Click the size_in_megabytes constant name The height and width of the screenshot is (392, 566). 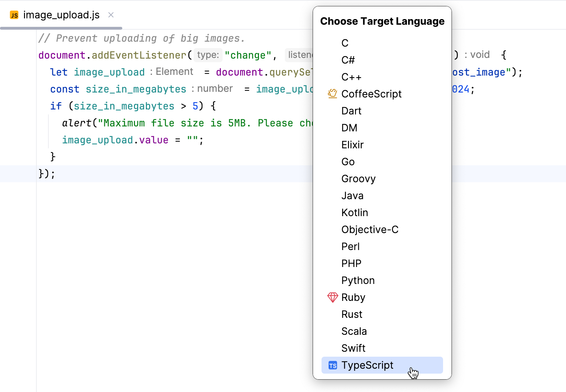136,89
